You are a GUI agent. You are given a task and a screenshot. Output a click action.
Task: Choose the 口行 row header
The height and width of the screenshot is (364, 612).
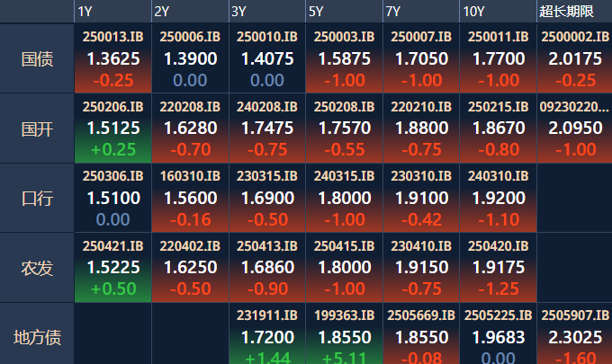click(37, 198)
